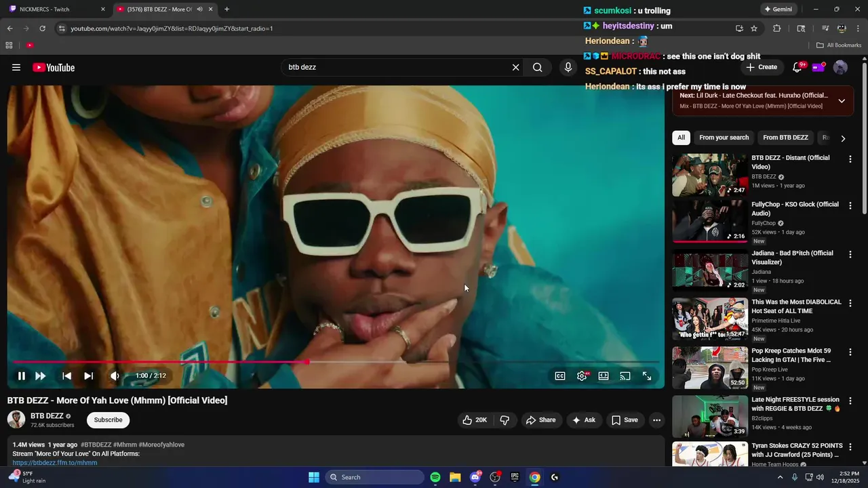Image resolution: width=868 pixels, height=488 pixels.
Task: Go to YouTube home via the logo
Action: coord(54,68)
